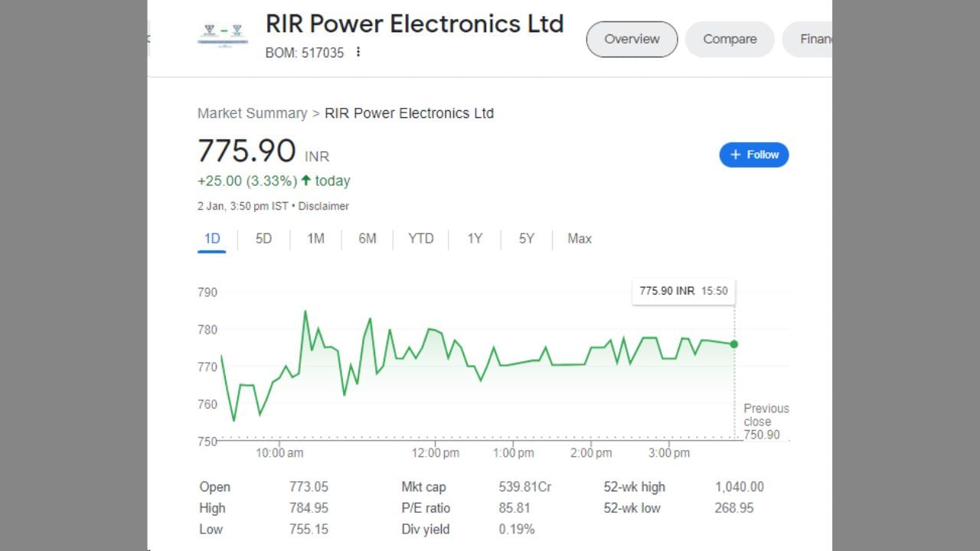Switch chart to 5Y range
The height and width of the screenshot is (551, 980).
point(527,239)
